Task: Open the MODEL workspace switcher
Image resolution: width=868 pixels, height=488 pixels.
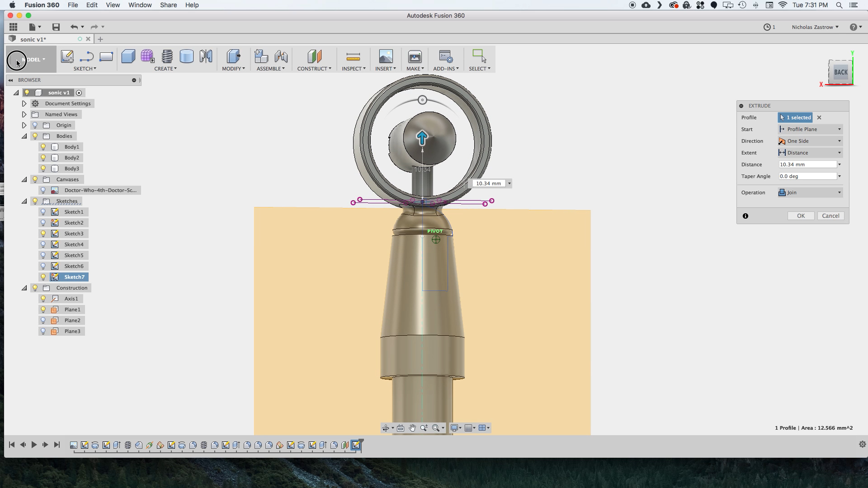Action: 32,60
